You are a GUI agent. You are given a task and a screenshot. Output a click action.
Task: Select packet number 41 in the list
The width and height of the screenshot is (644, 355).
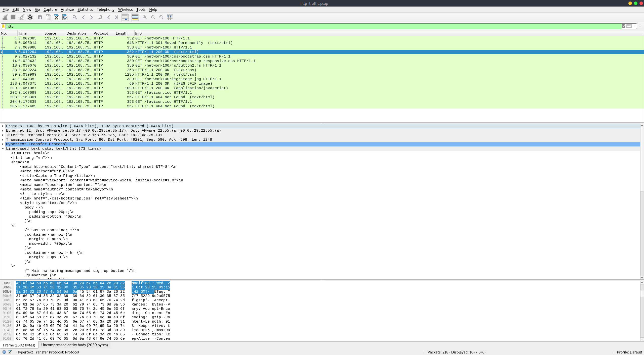click(101, 79)
